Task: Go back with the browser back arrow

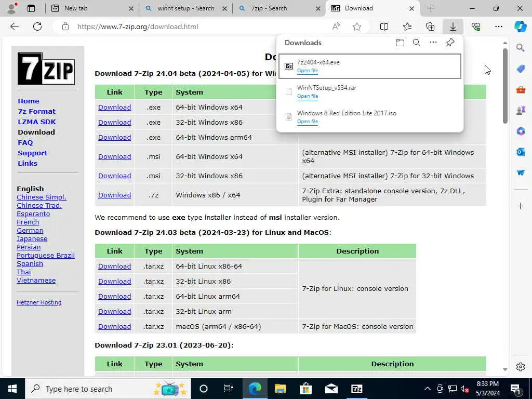Action: point(14,26)
